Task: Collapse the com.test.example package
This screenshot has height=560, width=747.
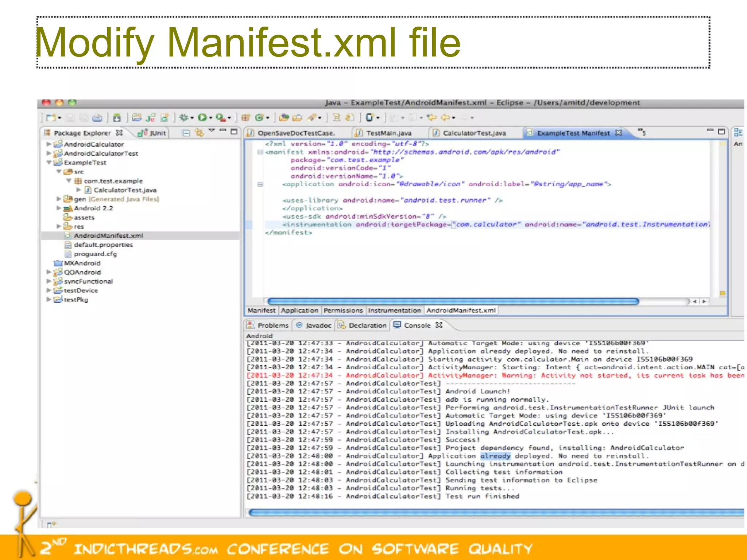Action: click(x=69, y=180)
